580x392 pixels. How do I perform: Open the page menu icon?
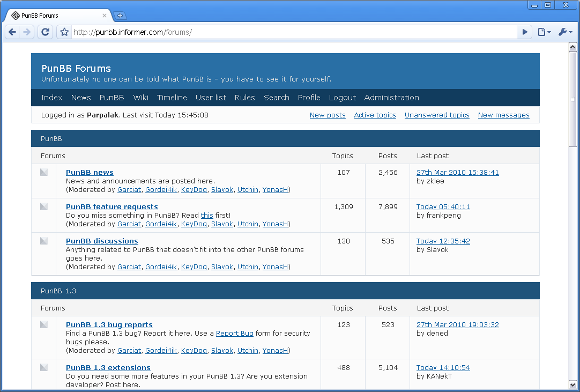point(544,32)
